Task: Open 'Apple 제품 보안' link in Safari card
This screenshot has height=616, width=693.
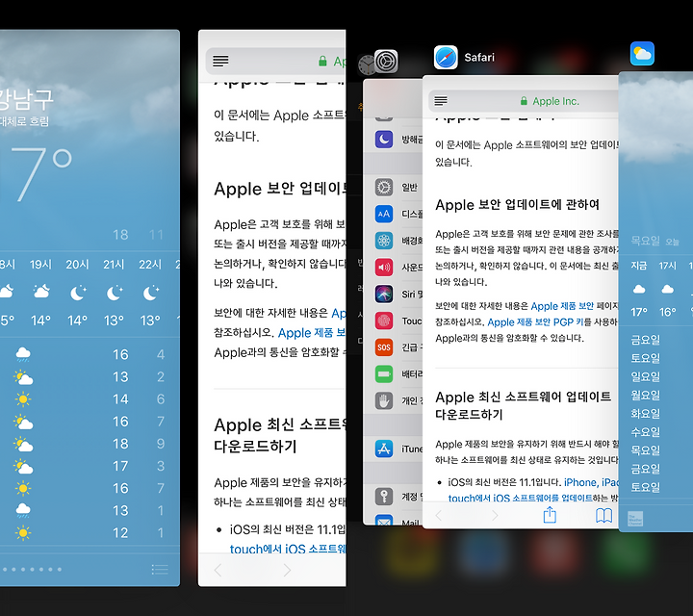Action: click(562, 306)
